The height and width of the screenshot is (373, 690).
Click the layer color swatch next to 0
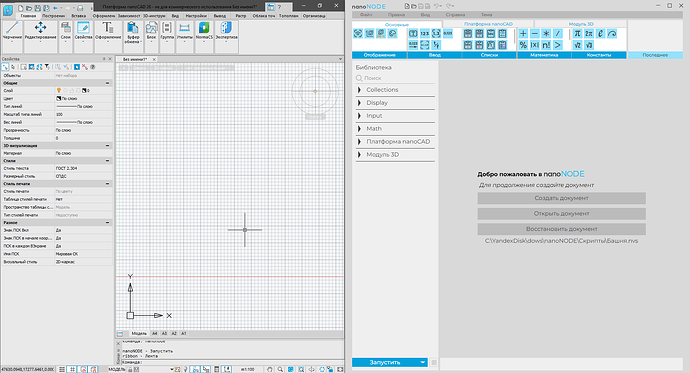pos(84,90)
